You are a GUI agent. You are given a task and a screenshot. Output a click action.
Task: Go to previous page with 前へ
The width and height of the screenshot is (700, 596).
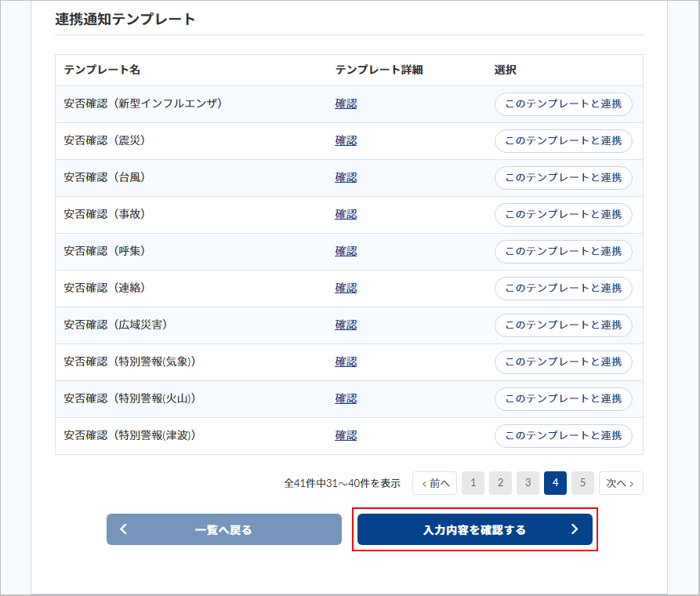coord(434,483)
